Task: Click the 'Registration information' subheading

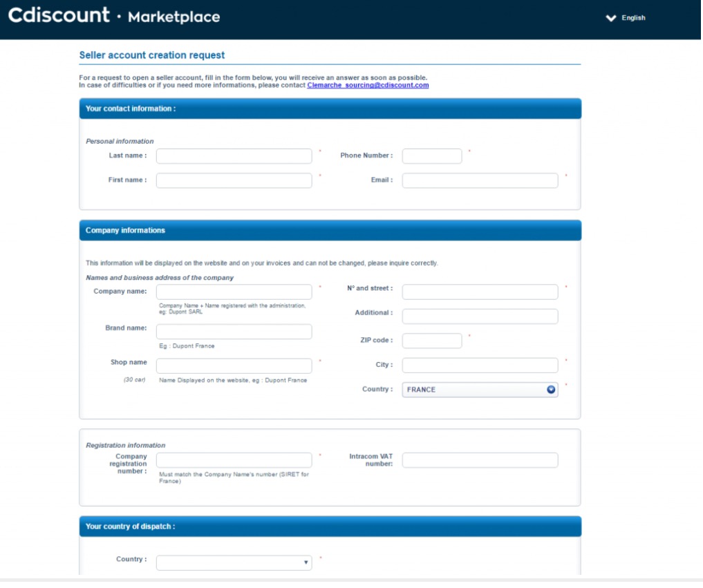Action: coord(126,446)
